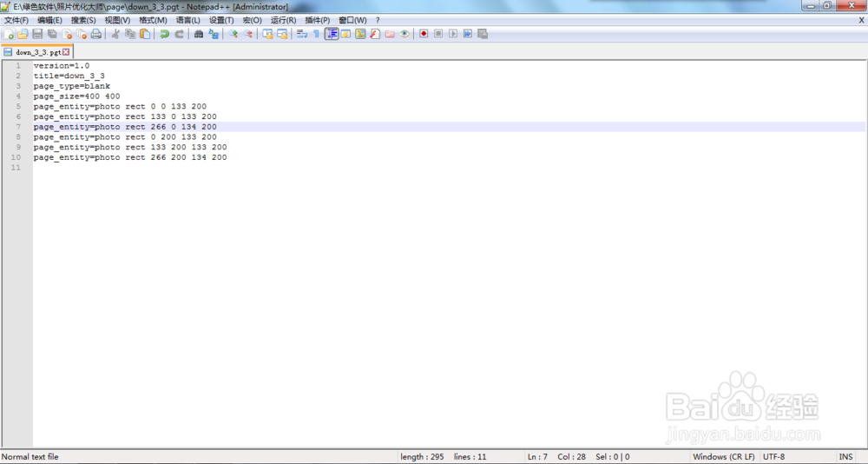The height and width of the screenshot is (464, 868).
Task: Click line number 7 in margin
Action: (x=18, y=127)
